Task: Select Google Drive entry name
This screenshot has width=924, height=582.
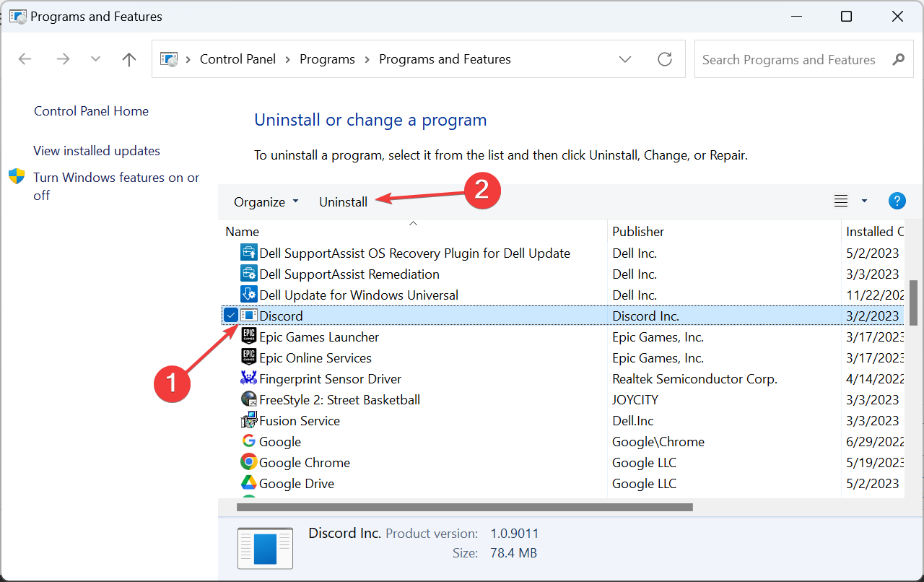Action: 297,483
